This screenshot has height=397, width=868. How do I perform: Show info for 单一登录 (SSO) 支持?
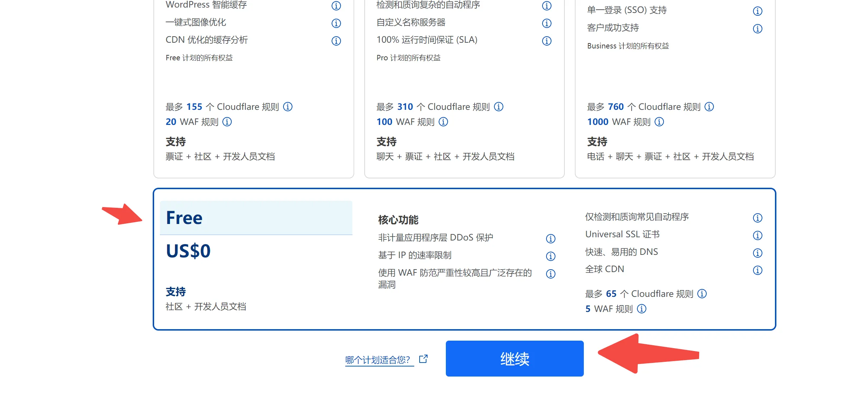pos(757,11)
